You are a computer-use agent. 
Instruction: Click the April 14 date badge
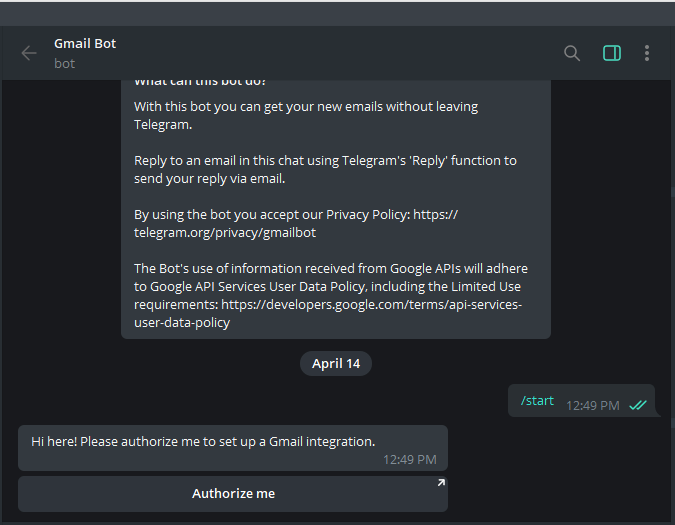click(x=336, y=364)
